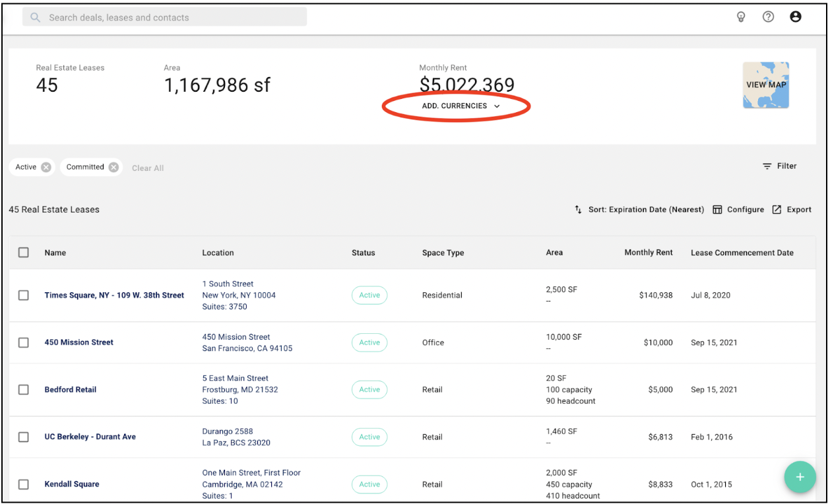Image resolution: width=830 pixels, height=504 pixels.
Task: Click the Space Type column header
Action: 443,253
